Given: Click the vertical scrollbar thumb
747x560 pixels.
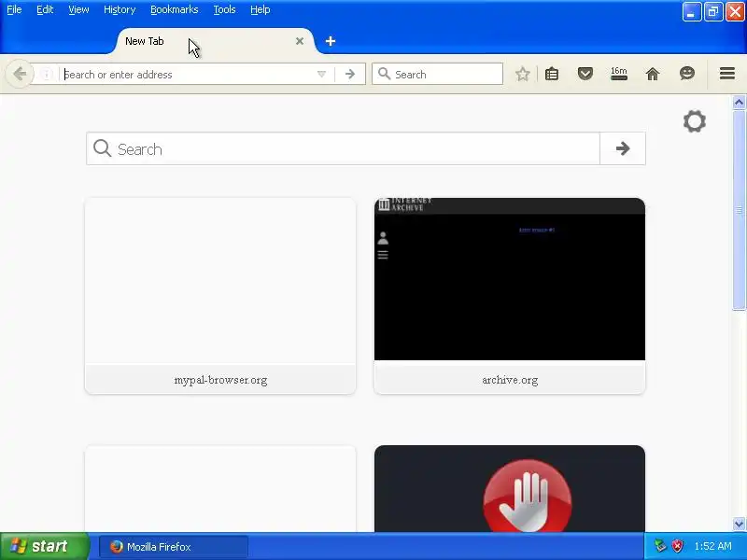Looking at the screenshot, I should pos(739,210).
